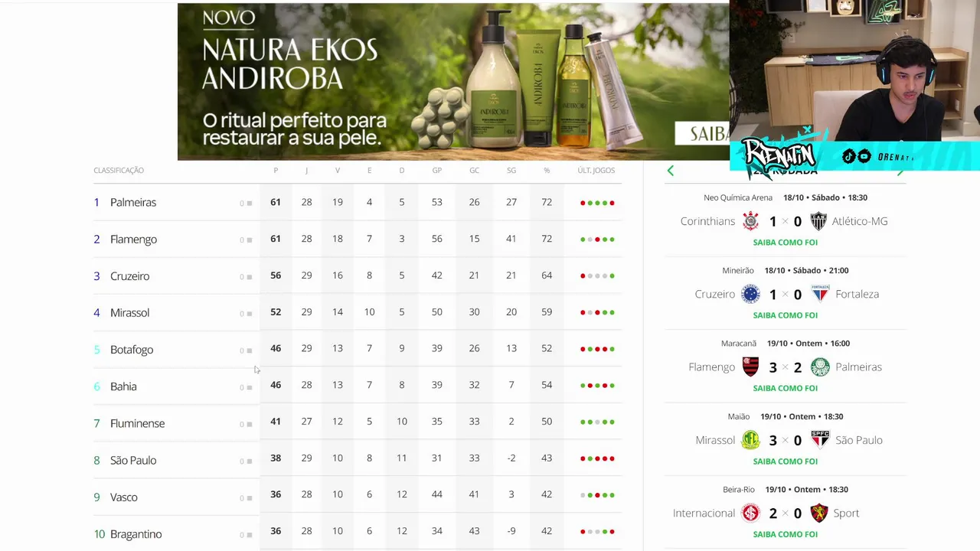Click the SG goal-difference column header

511,170
